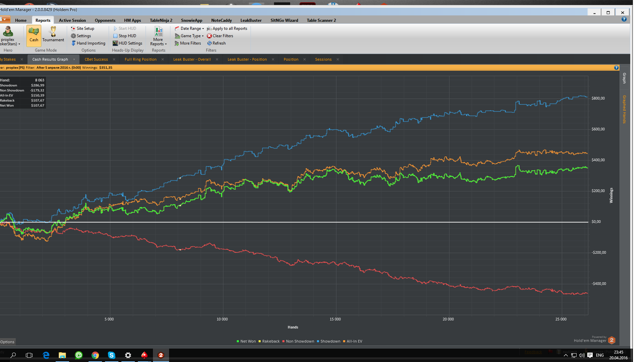Click the ENG language indicator
644x362 pixels.
coord(600,355)
